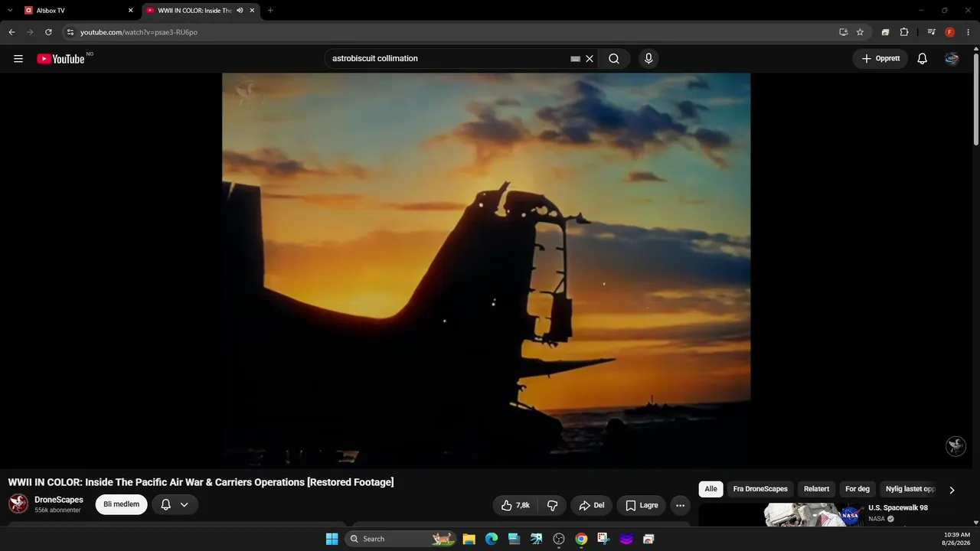Open the Chrome extensions puzzle icon
Viewport: 980px width, 551px height.
click(x=904, y=32)
